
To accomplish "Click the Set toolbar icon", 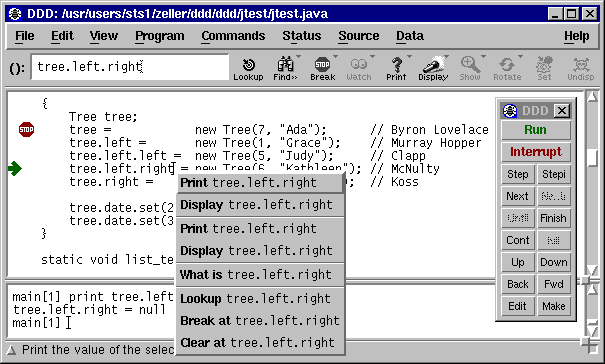I will 544,64.
